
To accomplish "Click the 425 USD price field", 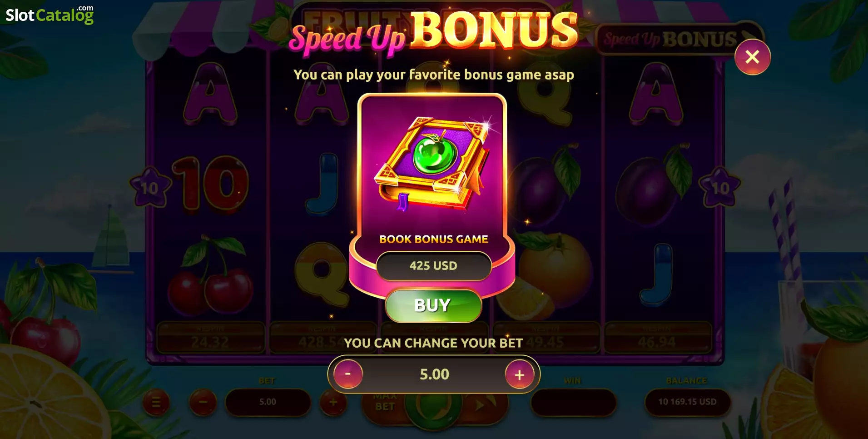I will [433, 266].
